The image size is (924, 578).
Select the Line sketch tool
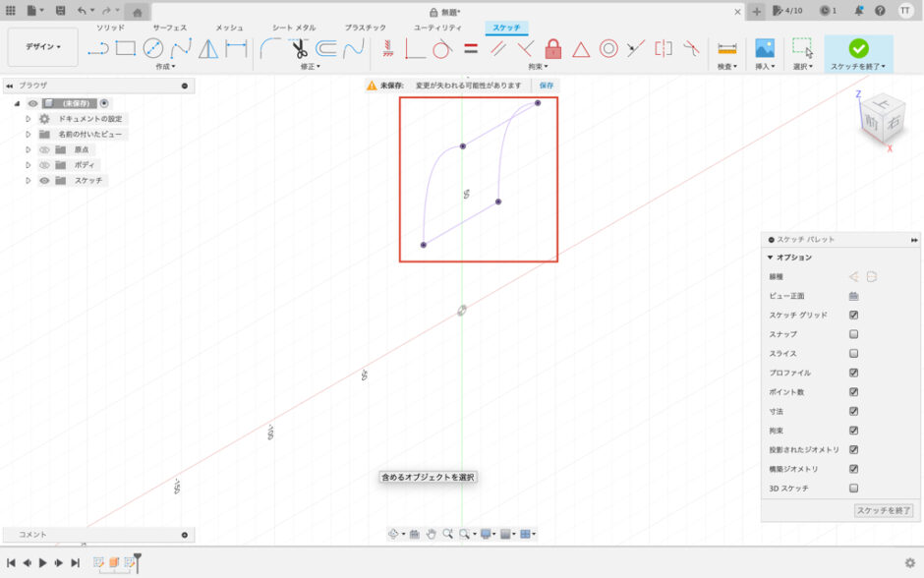(97, 48)
